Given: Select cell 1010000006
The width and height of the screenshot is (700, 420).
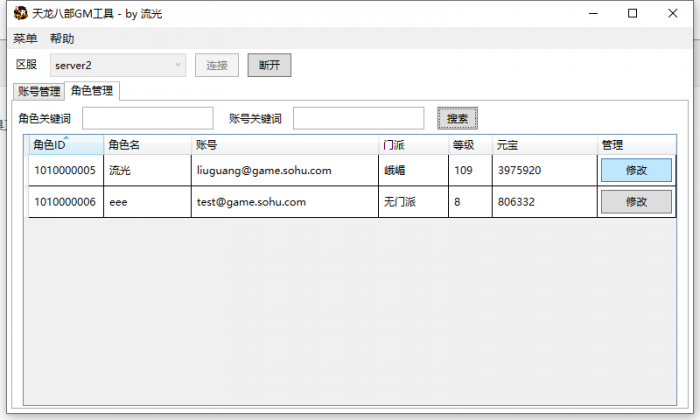Looking at the screenshot, I should pyautogui.click(x=66, y=202).
